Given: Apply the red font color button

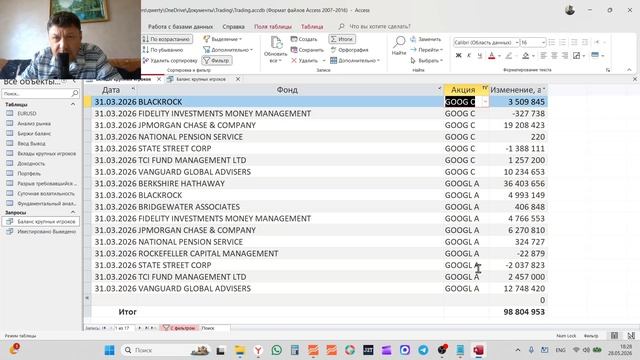Looking at the screenshot, I should [x=491, y=56].
